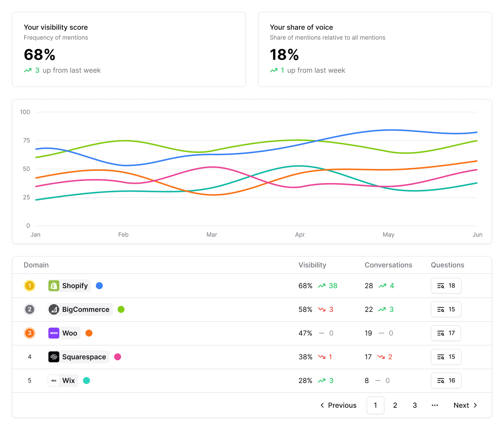
Task: Select Woo's orange color dot
Action: point(89,333)
